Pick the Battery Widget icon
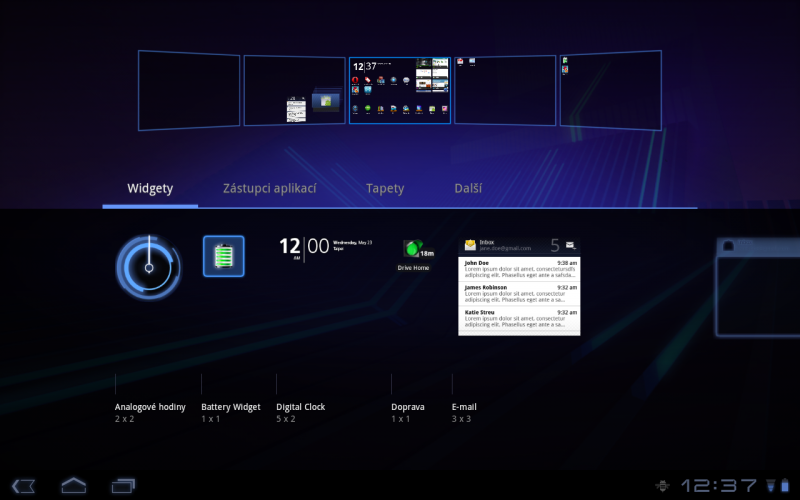The image size is (800, 500). pyautogui.click(x=224, y=256)
